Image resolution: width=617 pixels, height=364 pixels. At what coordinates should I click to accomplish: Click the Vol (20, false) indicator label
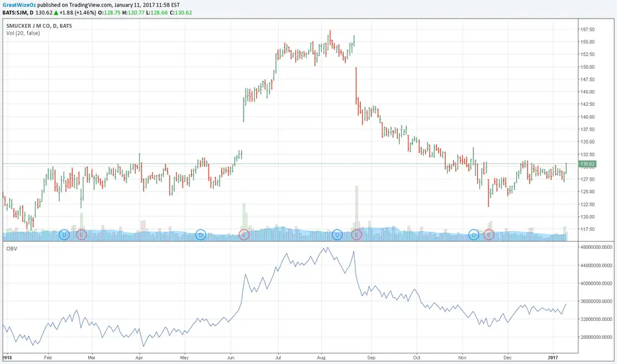pyautogui.click(x=23, y=33)
